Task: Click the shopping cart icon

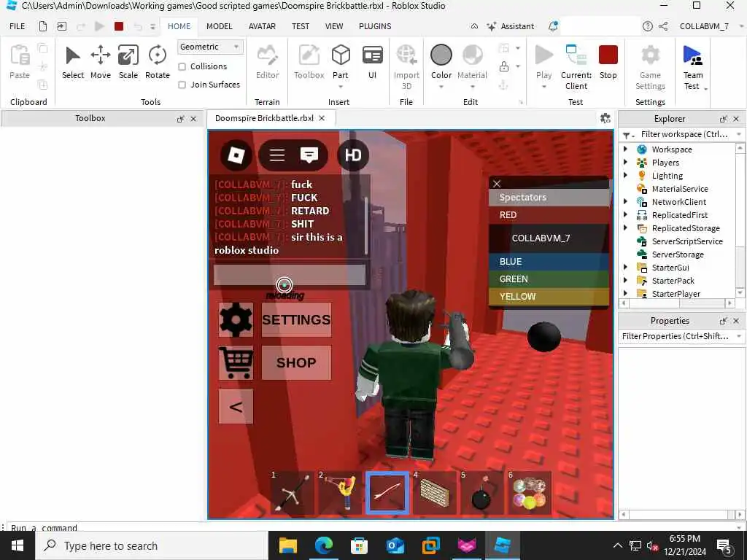Action: pos(236,363)
